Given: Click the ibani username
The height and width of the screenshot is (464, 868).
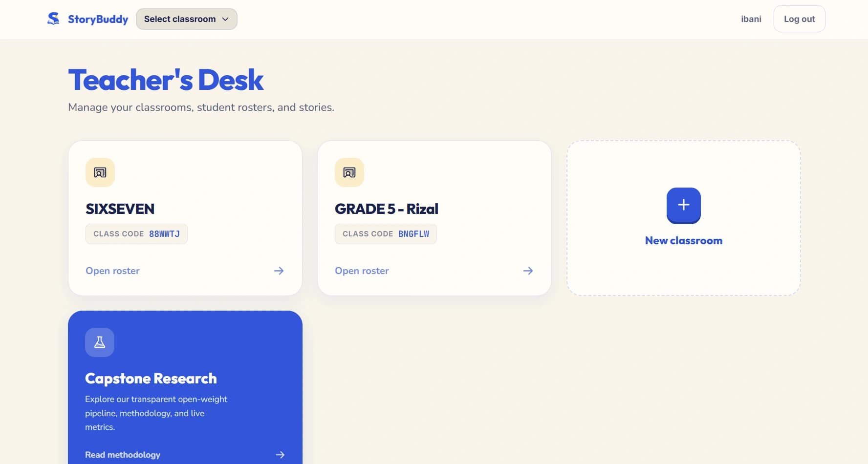Looking at the screenshot, I should point(751,19).
